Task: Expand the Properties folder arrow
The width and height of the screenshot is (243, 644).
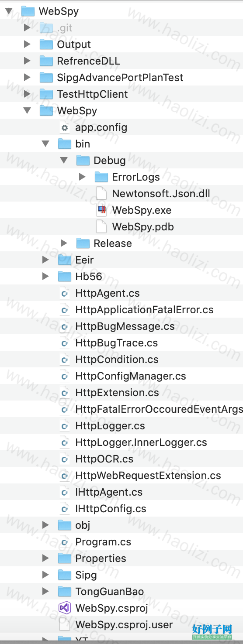Action: [x=45, y=558]
